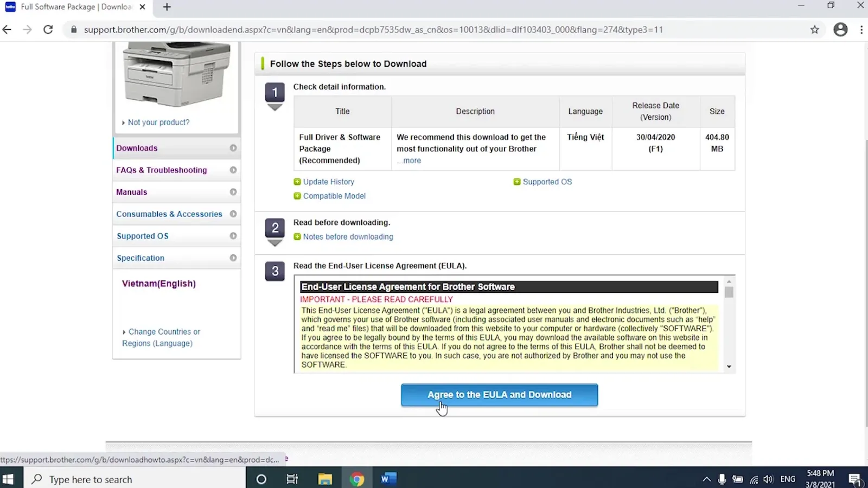Reload the page with refresh icon
The image size is (868, 488).
(48, 30)
